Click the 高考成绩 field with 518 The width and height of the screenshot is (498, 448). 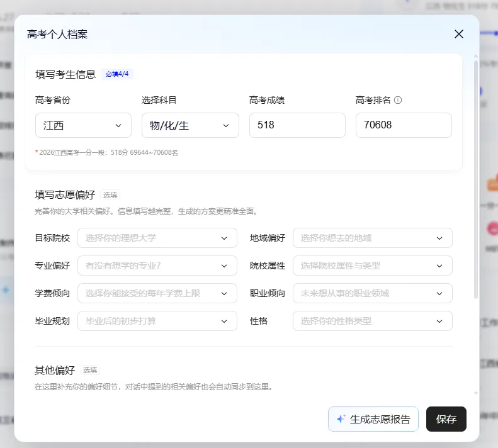[297, 125]
